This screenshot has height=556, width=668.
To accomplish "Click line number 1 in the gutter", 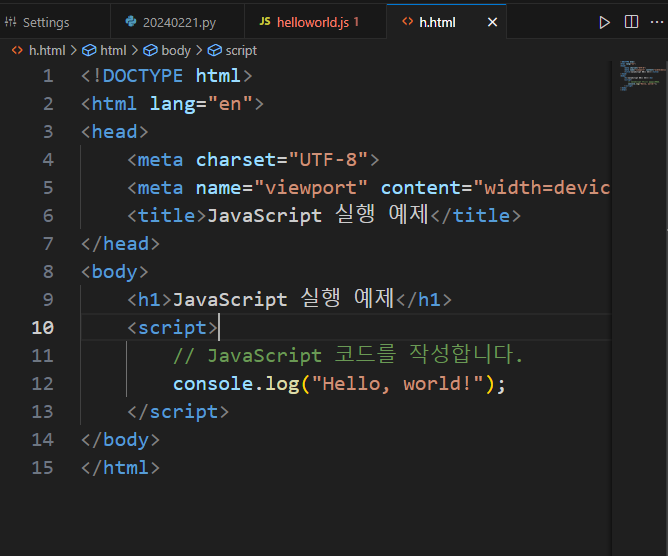I will click(48, 76).
